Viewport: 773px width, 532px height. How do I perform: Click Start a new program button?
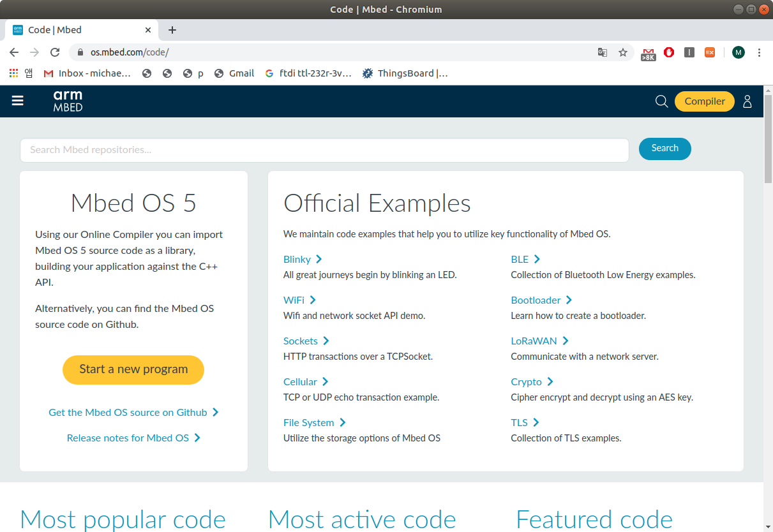pos(133,369)
